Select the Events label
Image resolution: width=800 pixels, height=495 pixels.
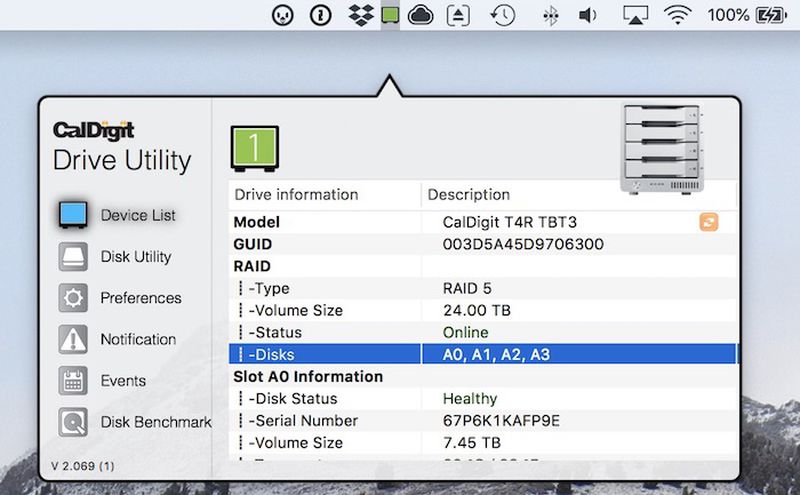pyautogui.click(x=123, y=380)
